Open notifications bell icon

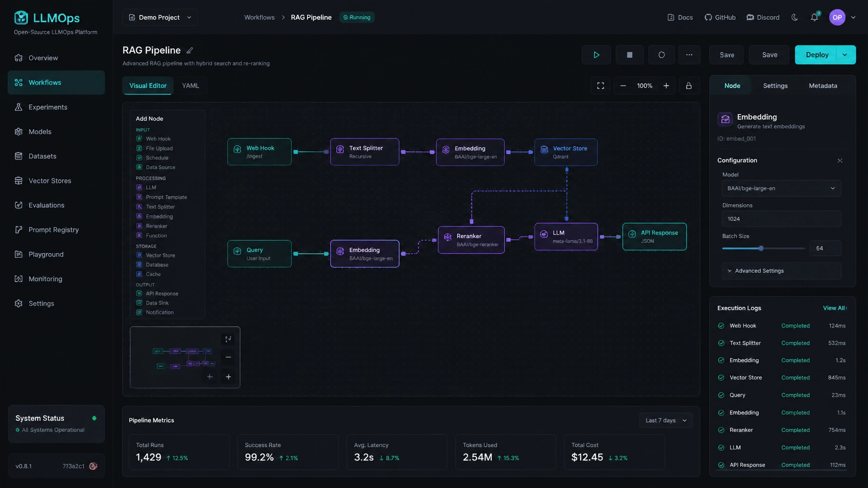click(814, 17)
